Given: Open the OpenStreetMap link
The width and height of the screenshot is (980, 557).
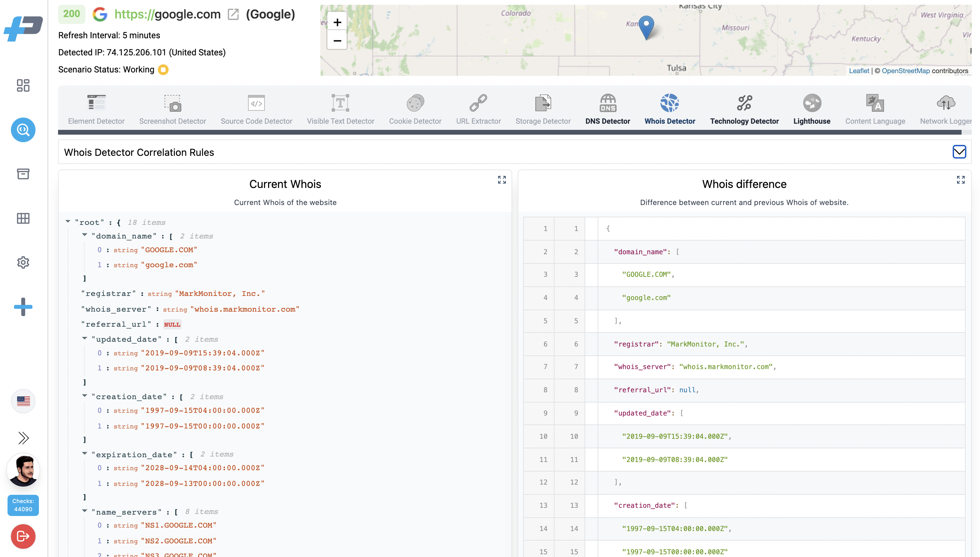Looking at the screenshot, I should [905, 71].
